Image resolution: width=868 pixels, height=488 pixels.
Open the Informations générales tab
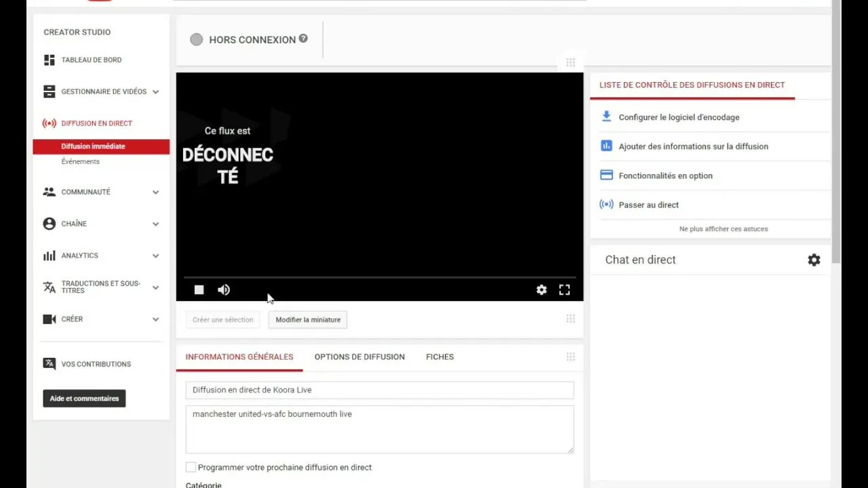click(x=239, y=357)
